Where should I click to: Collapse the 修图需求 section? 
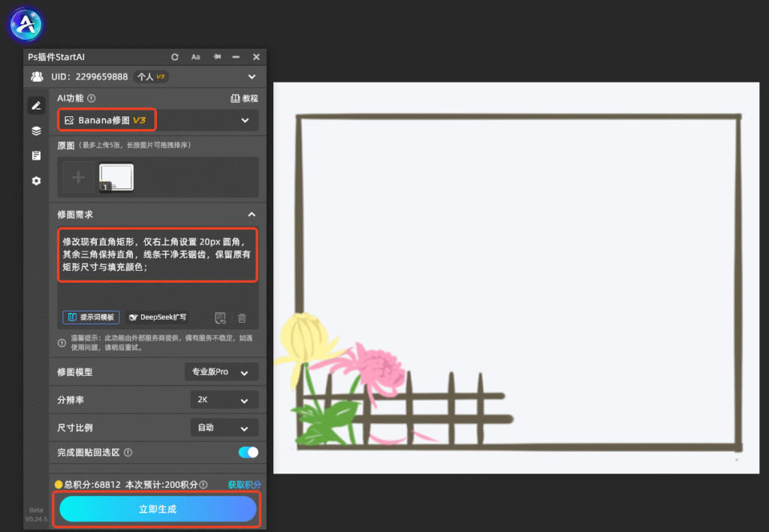click(x=252, y=215)
